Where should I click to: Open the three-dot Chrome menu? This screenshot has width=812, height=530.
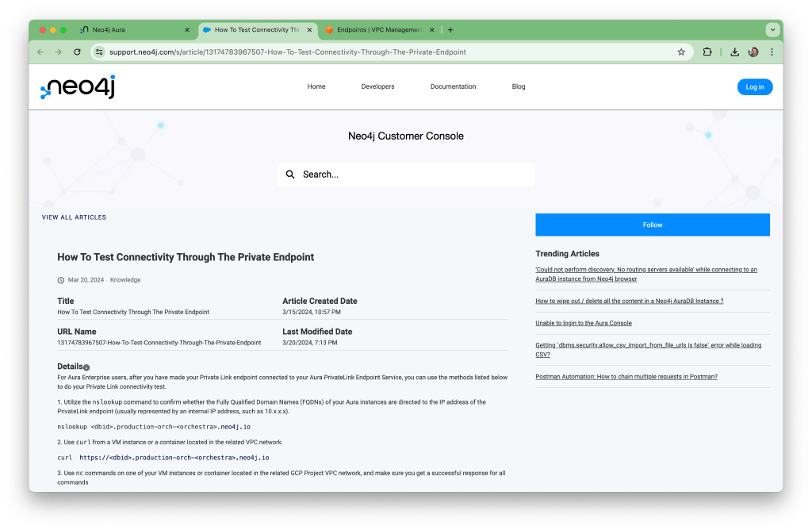[772, 52]
